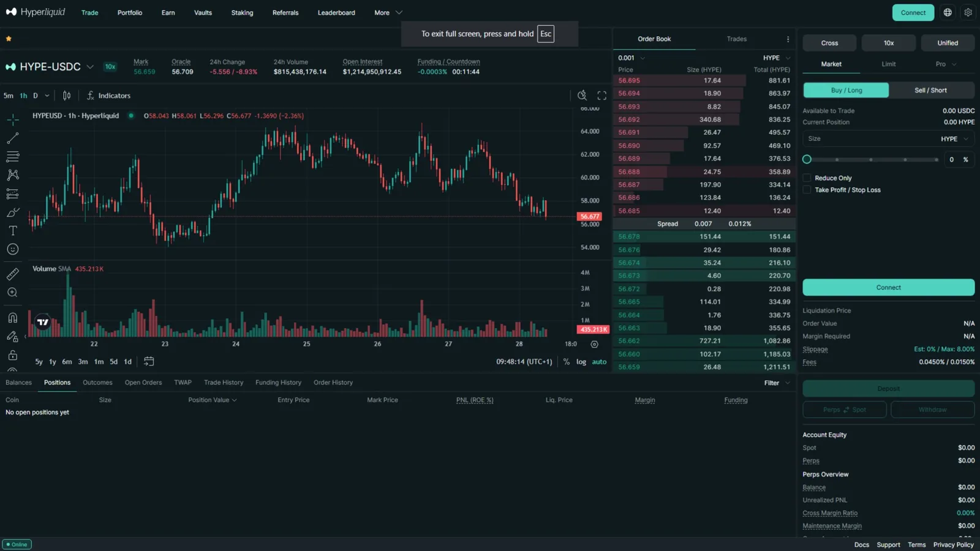Click the zoom in tool
The height and width of the screenshot is (551, 980).
[x=12, y=293]
